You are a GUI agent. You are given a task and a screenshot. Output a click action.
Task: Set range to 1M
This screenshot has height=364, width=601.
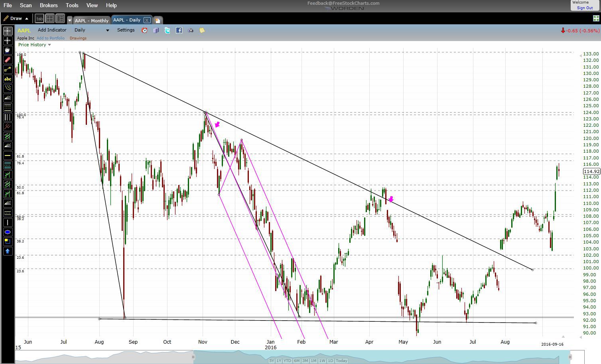pos(313,360)
